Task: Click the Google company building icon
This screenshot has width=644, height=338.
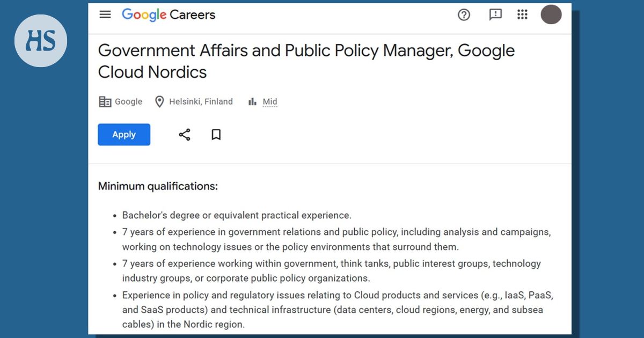Action: pos(105,102)
